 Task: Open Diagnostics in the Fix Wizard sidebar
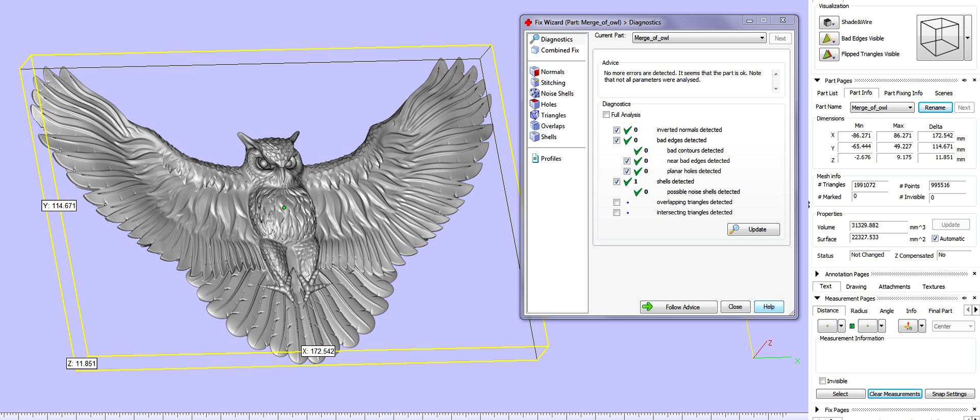[x=552, y=39]
